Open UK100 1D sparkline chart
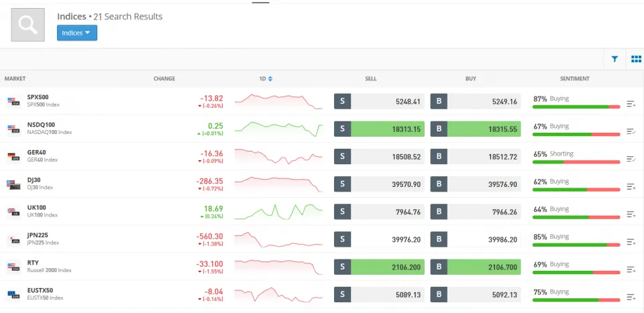This screenshot has width=644, height=313. (278, 212)
